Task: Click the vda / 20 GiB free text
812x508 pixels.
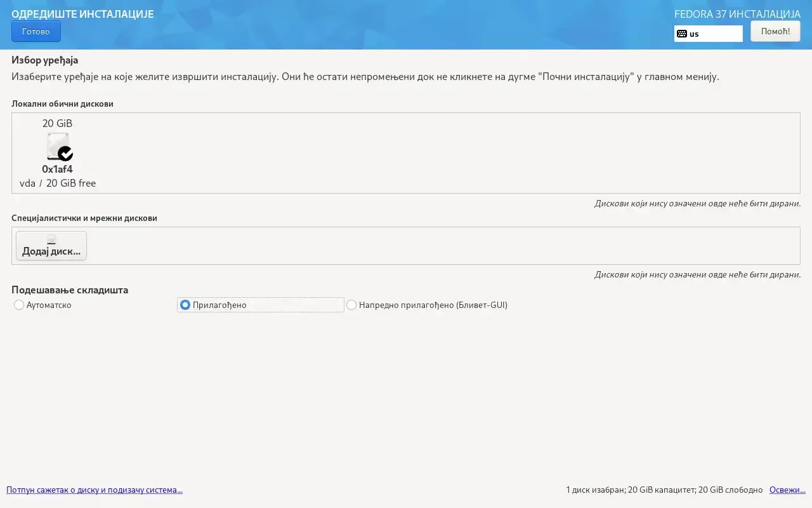Action: click(x=58, y=183)
